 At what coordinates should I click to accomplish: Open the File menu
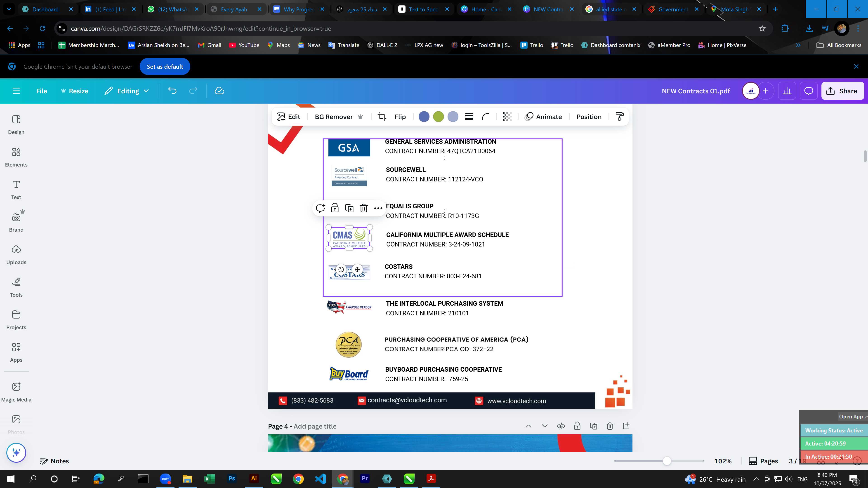42,91
